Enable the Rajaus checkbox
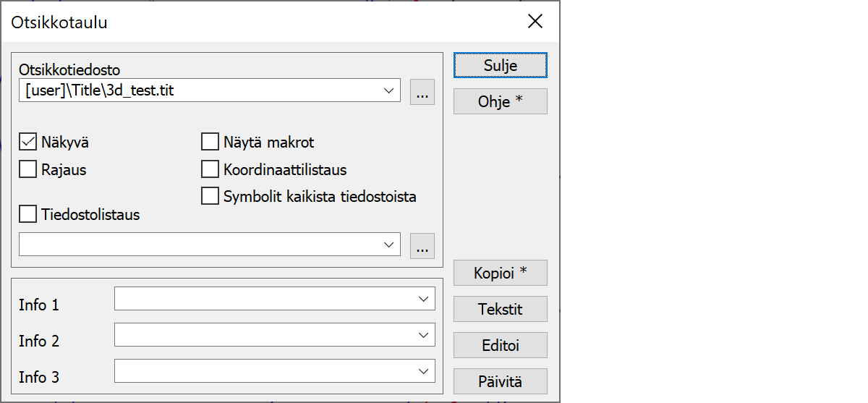868x403 pixels. coord(28,170)
